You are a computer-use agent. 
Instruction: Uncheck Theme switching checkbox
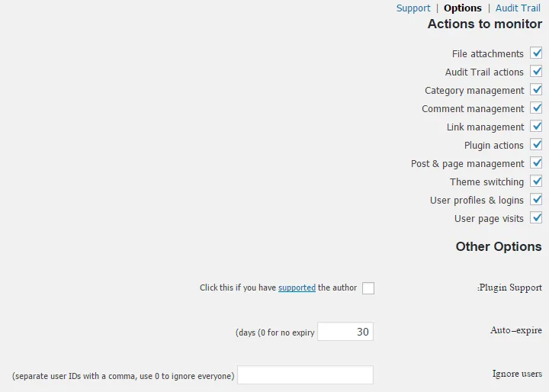[536, 181]
